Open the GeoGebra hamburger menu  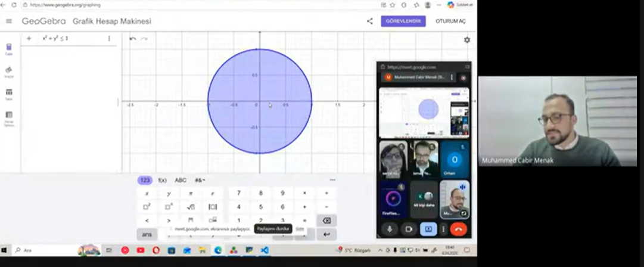[x=9, y=21]
